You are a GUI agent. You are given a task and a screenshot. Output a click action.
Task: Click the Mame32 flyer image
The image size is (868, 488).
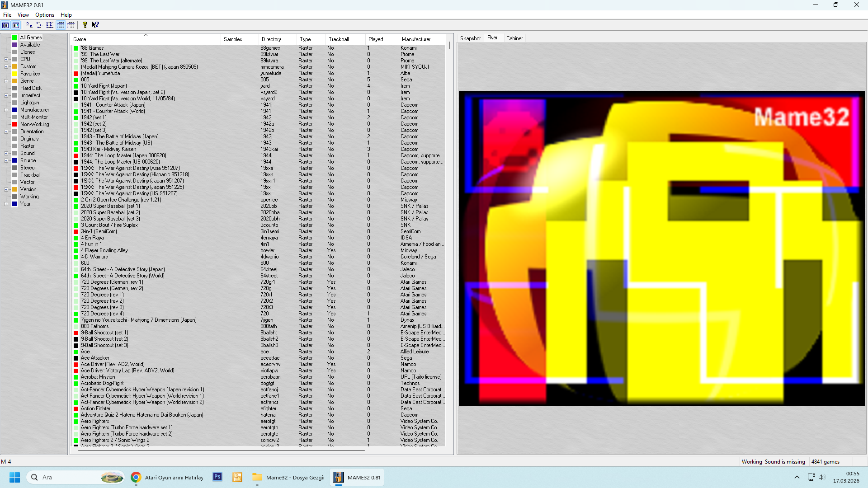click(661, 249)
